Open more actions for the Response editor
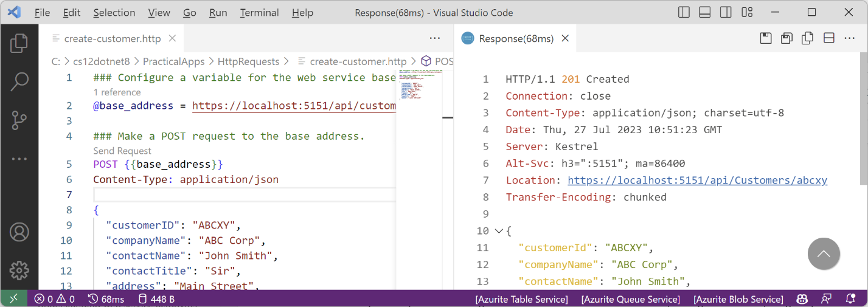The image size is (868, 307). pyautogui.click(x=849, y=38)
